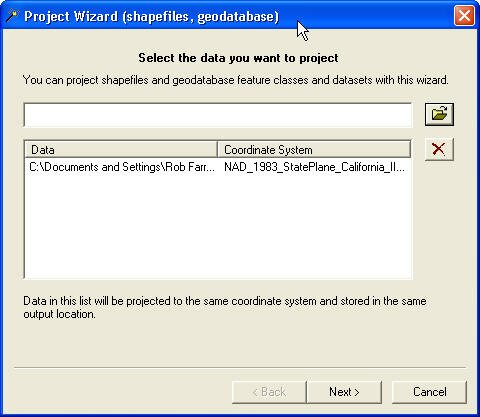Click the red X remove icon
The width and height of the screenshot is (480, 417).
tap(439, 149)
